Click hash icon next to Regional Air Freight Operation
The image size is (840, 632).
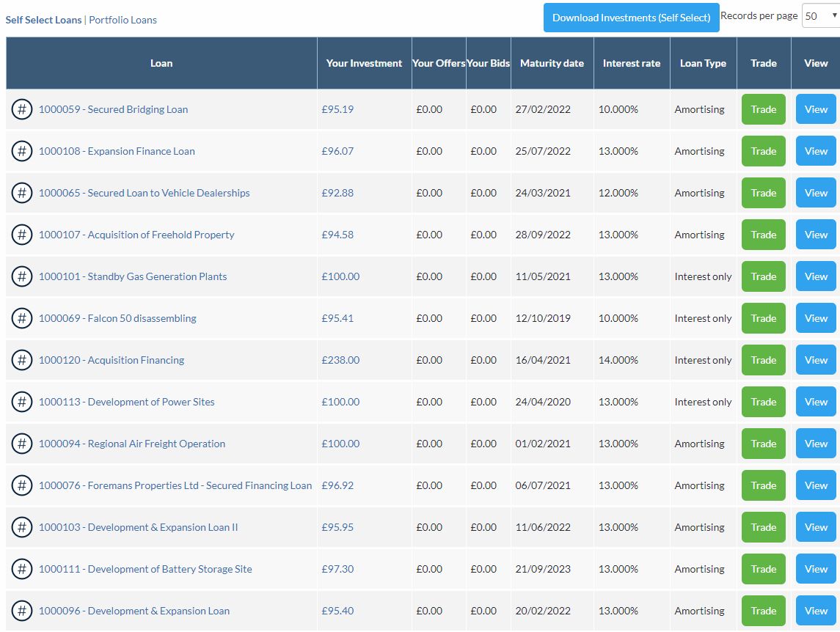22,444
